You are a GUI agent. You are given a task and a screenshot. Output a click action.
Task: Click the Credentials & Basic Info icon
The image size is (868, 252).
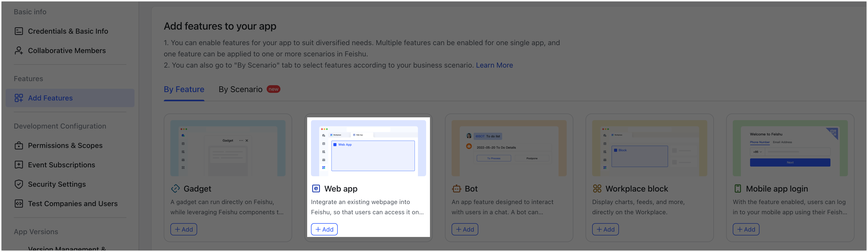(19, 31)
